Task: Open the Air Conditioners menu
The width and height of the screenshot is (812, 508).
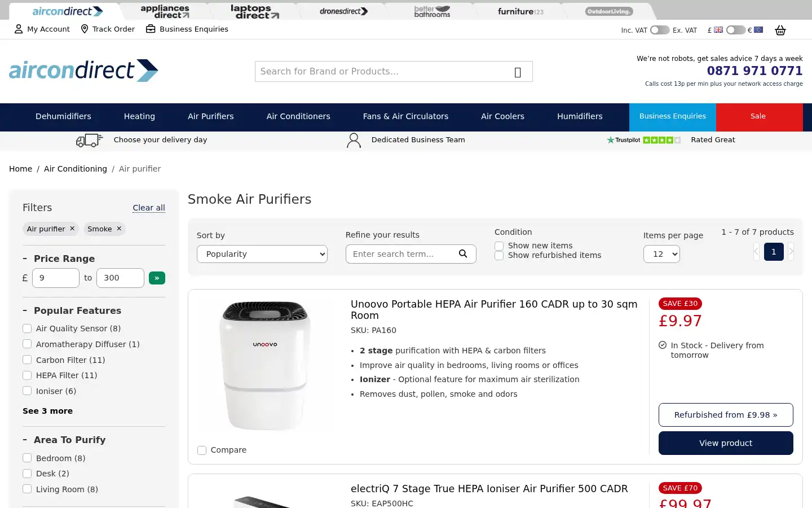Action: click(298, 116)
